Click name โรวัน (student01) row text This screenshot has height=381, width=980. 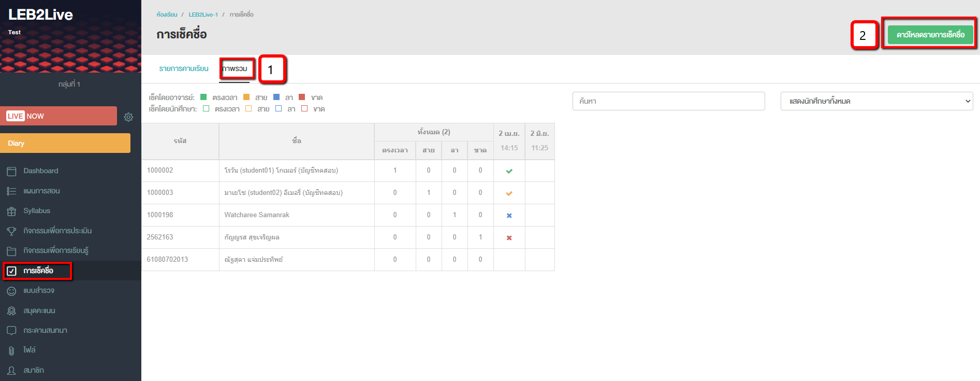pyautogui.click(x=281, y=171)
